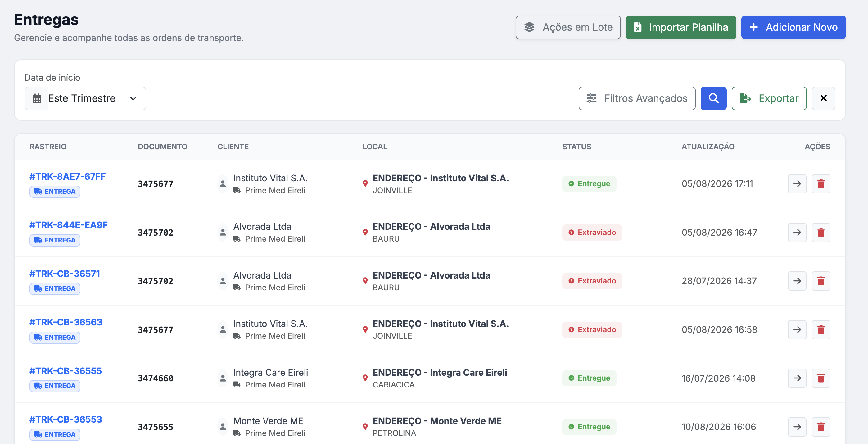
Task: Delete delivery #TRK-CB-36563 with trash icon
Action: 821,329
